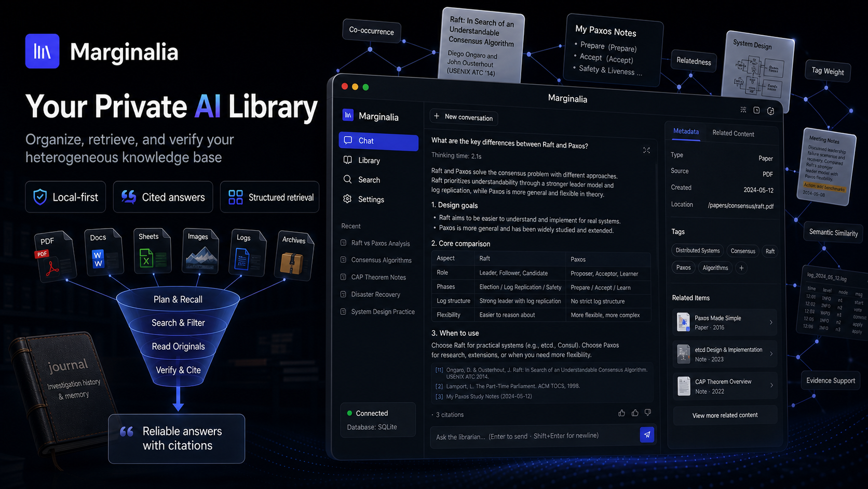Click the shield icon on Local-first badge
This screenshot has height=489, width=868.
40,197
